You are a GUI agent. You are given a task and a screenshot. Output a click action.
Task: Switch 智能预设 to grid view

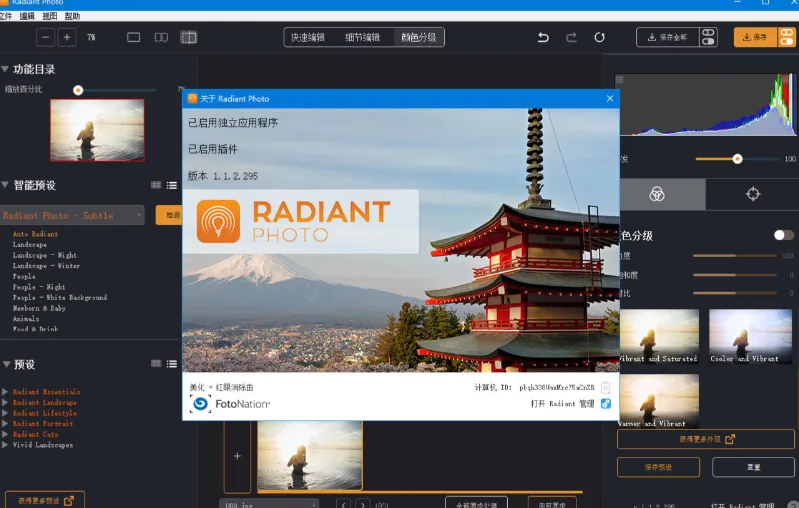(156, 185)
